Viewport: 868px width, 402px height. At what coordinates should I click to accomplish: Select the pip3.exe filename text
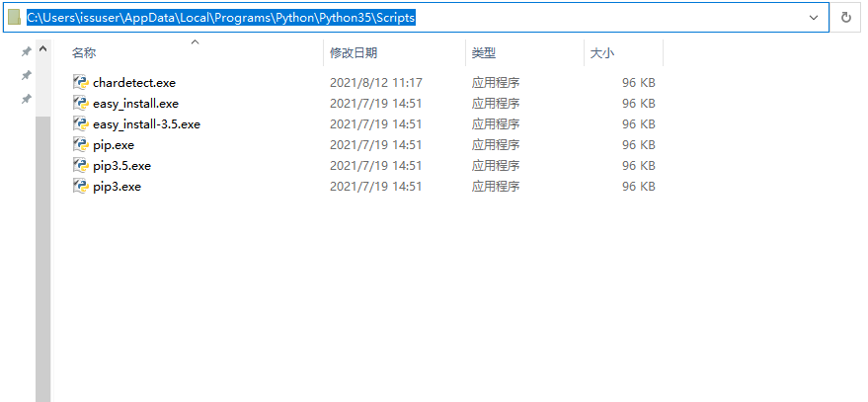point(117,187)
